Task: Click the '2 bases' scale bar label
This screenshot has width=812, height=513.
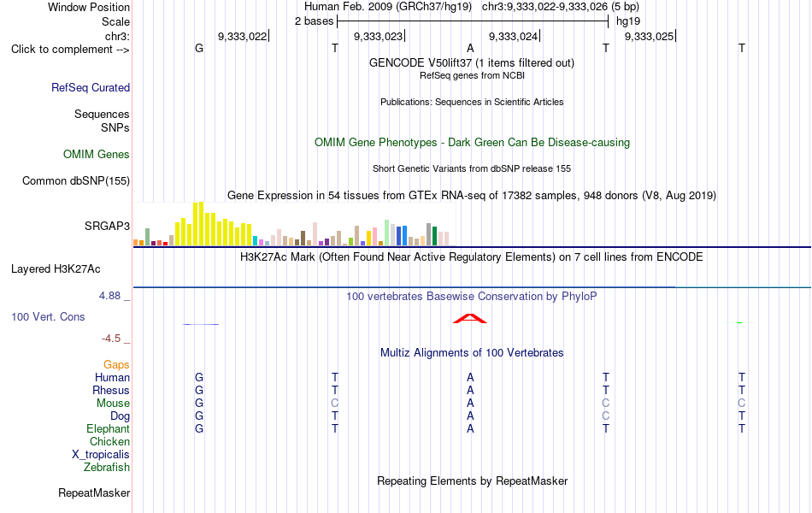Action: [x=315, y=21]
